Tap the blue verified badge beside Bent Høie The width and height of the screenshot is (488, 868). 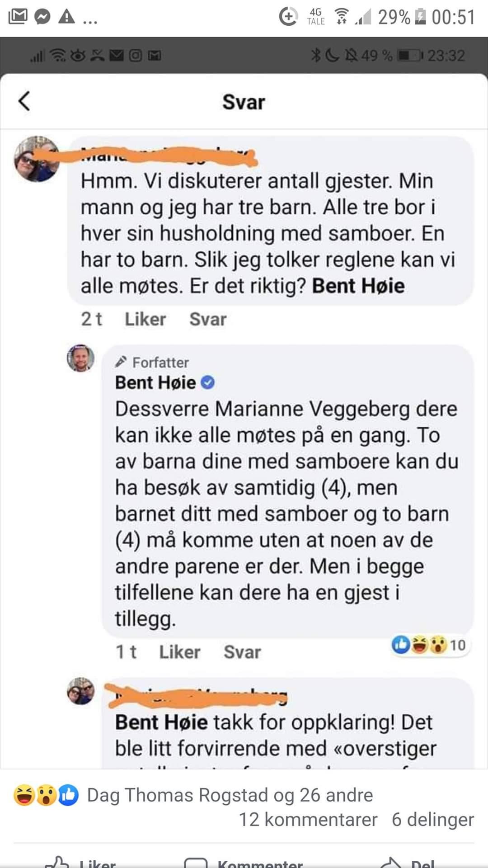point(207,383)
